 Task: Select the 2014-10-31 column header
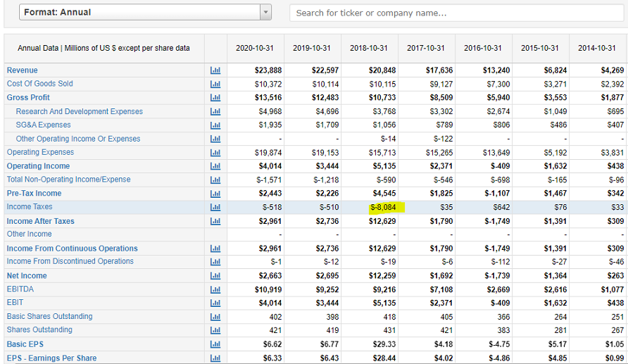[x=596, y=48]
